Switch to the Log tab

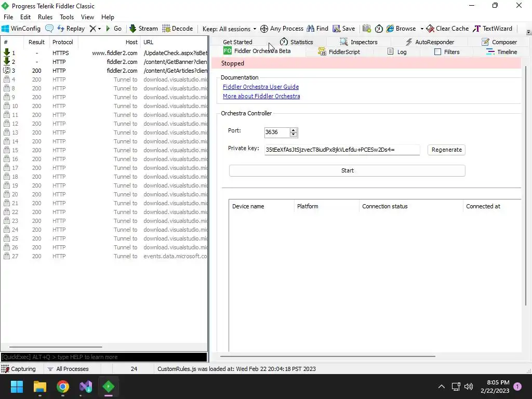click(x=396, y=52)
